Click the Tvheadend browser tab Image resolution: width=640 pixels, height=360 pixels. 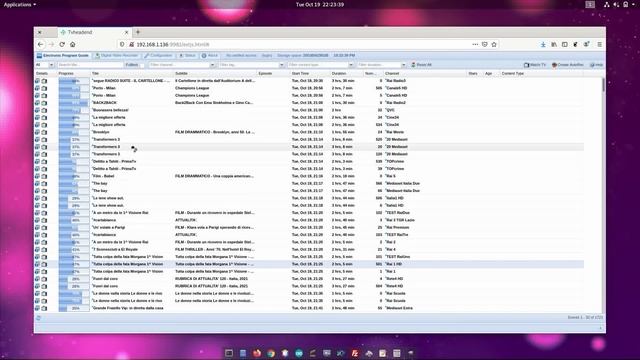[94, 32]
